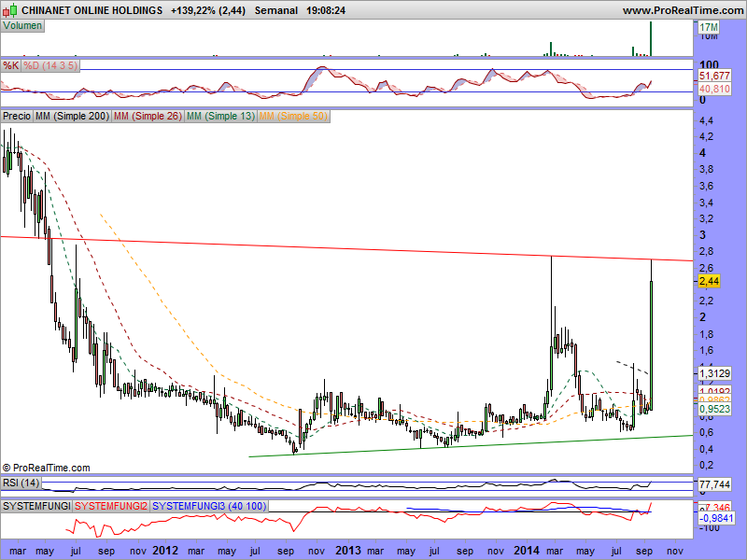747x560 pixels.
Task: Select the red SYSTEMFUNGI2 indicator label
Action: [111, 506]
